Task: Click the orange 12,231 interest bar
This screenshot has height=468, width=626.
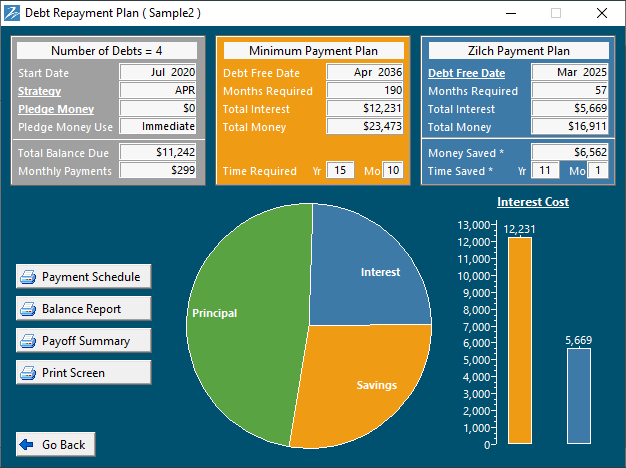Action: tap(519, 340)
